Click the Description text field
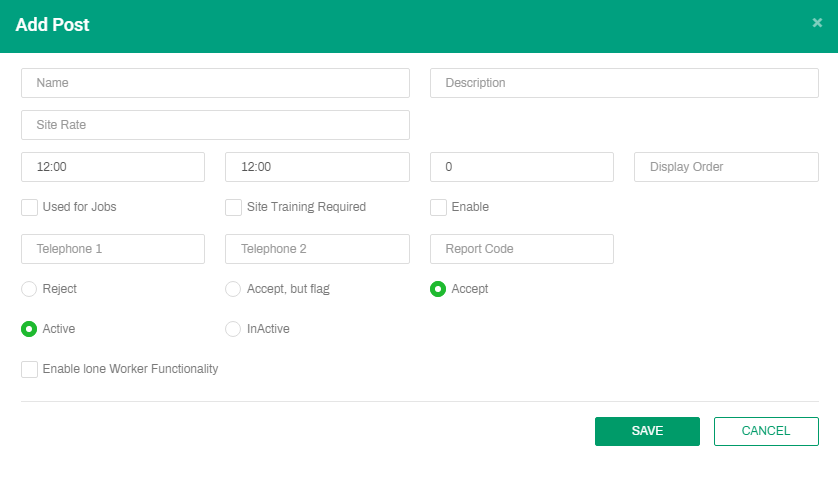 [x=624, y=83]
